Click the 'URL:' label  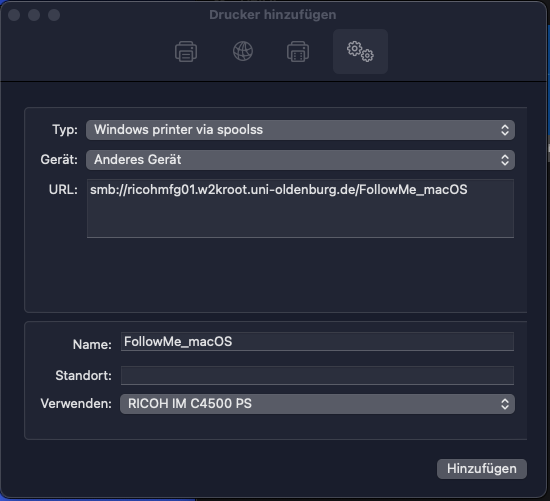click(x=63, y=190)
